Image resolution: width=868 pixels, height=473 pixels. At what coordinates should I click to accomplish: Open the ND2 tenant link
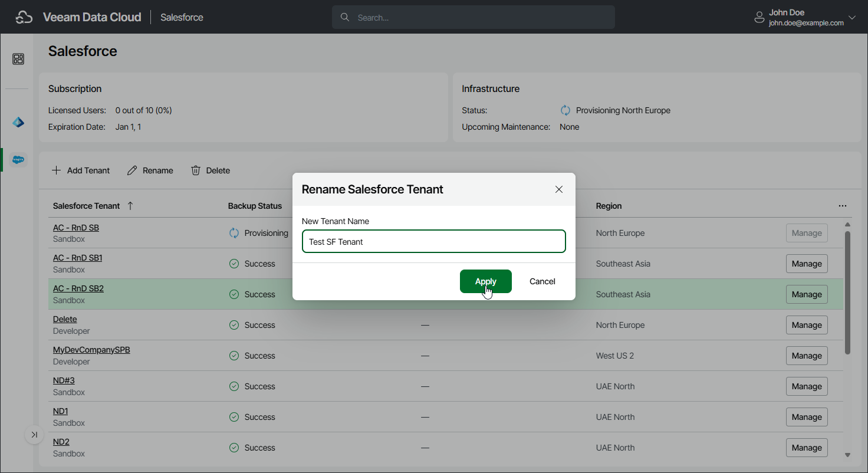(61, 442)
